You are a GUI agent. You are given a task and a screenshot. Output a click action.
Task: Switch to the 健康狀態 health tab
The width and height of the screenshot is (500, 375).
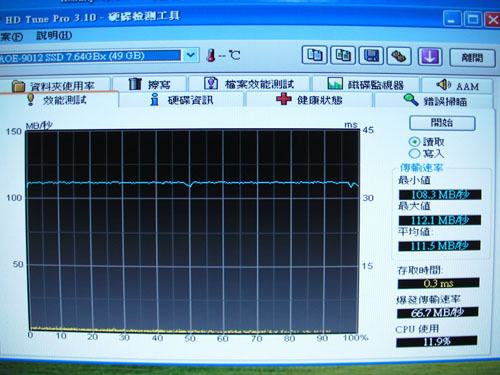coord(309,100)
